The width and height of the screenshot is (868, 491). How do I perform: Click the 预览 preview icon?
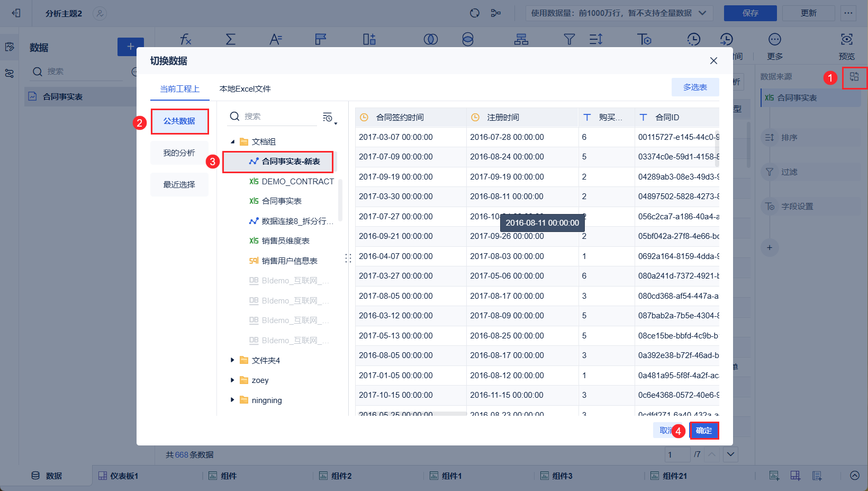847,39
